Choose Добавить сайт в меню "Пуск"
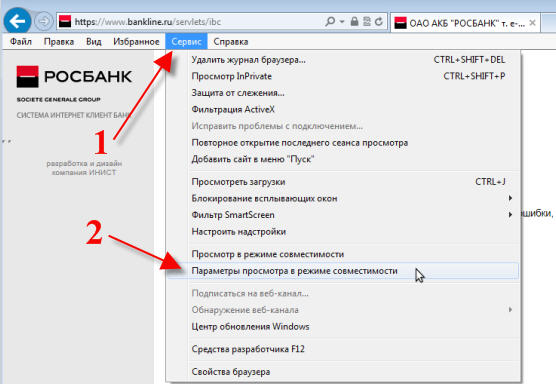The width and height of the screenshot is (556, 384). click(x=343, y=159)
